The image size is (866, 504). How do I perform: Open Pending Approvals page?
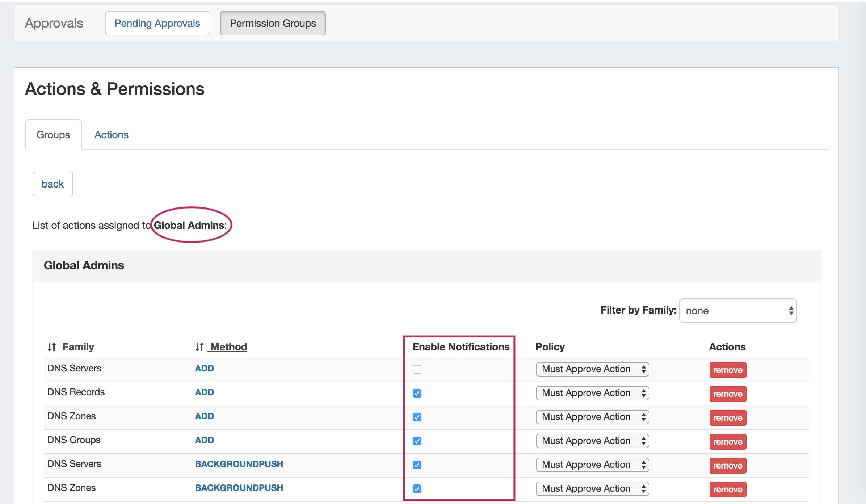pos(157,23)
